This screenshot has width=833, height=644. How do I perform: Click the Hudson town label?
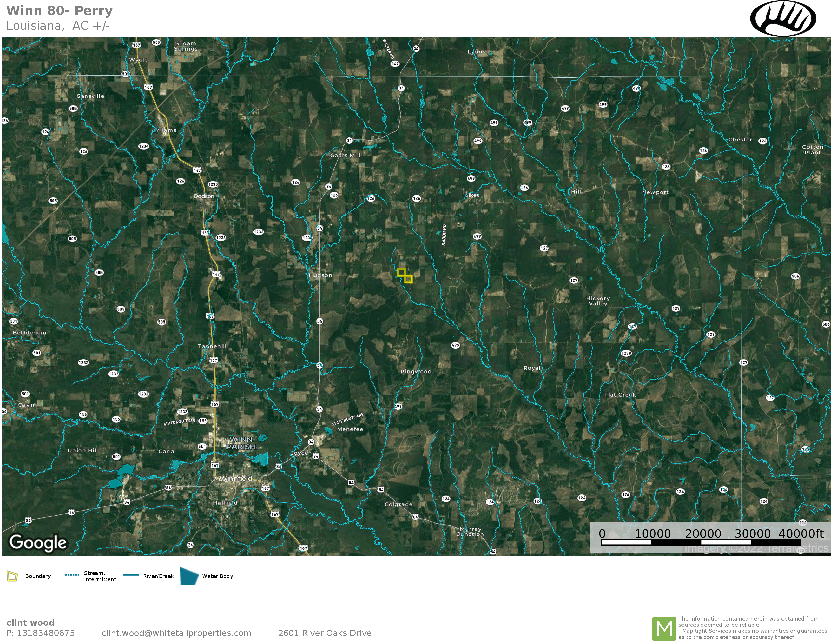320,275
